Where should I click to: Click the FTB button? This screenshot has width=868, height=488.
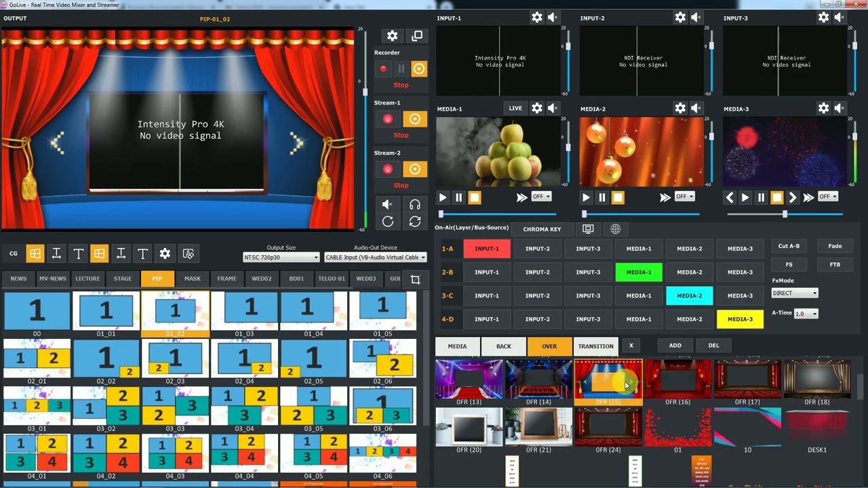coord(835,264)
